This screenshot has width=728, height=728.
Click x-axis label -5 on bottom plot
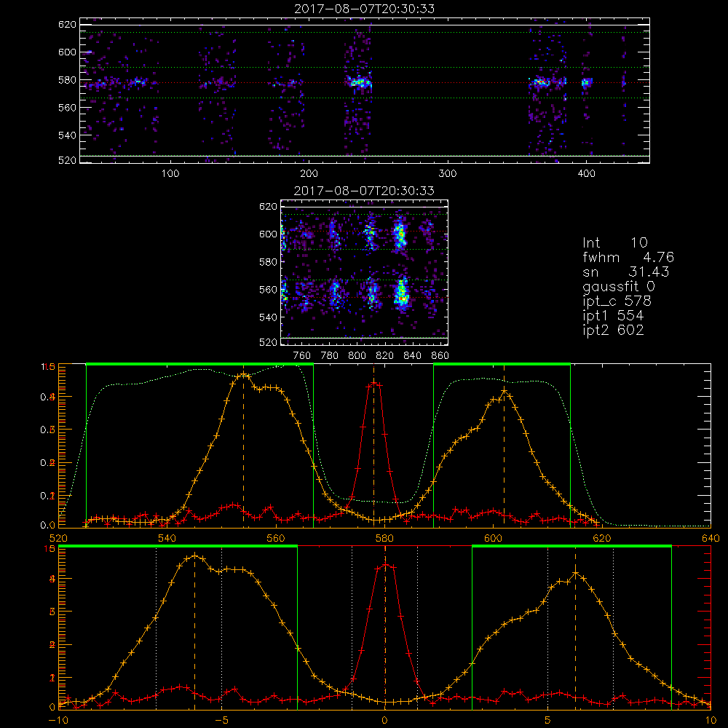tap(222, 721)
